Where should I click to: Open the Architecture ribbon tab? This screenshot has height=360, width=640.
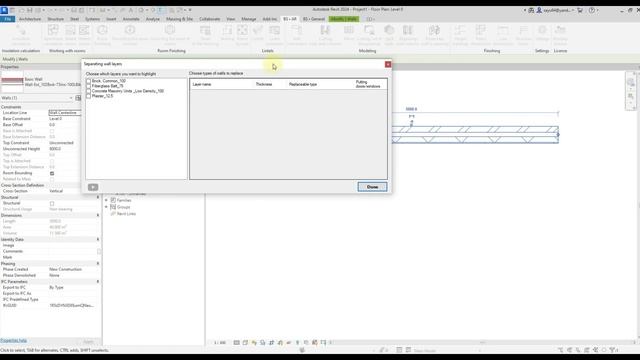pos(30,19)
